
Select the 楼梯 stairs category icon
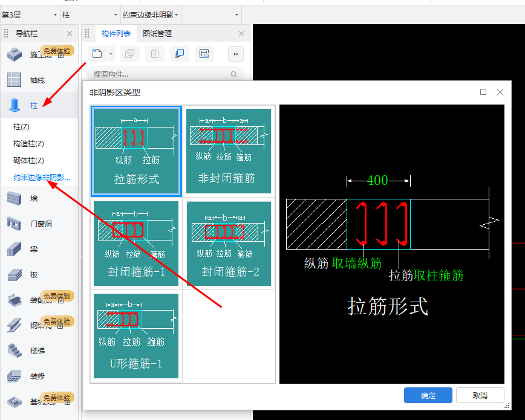(14, 351)
